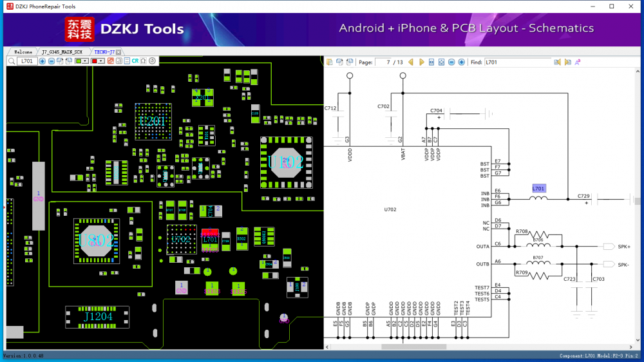The height and width of the screenshot is (362, 644).
Task: Toggle the CR display button
Action: [135, 61]
